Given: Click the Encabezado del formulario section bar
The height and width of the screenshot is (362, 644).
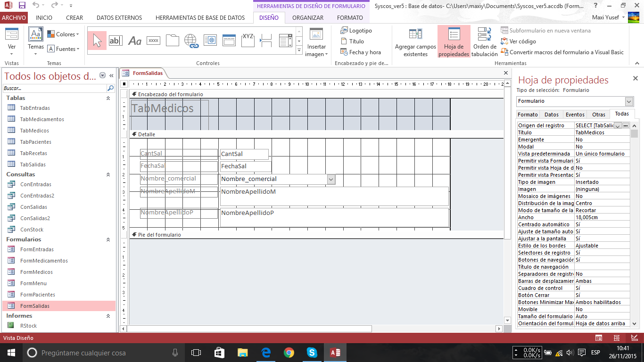Looking at the screenshot, I should 316,94.
